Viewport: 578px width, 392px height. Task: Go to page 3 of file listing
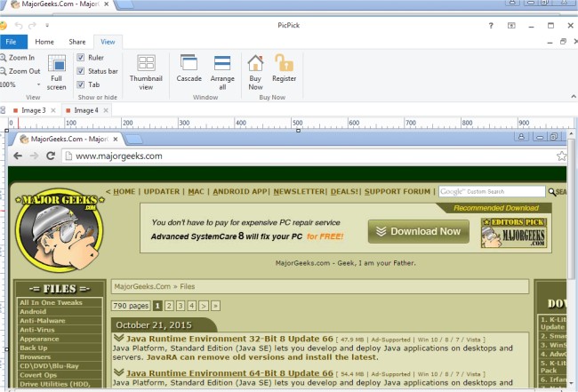pos(181,306)
